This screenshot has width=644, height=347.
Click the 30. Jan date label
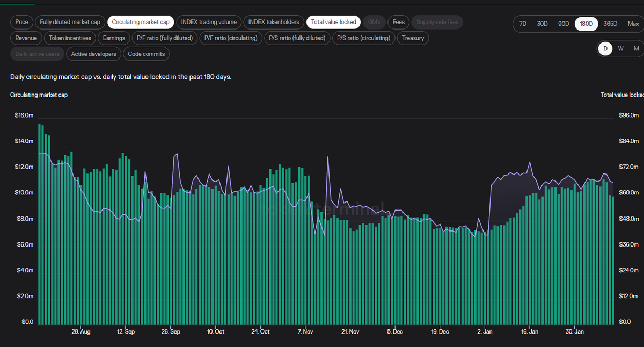coord(574,332)
